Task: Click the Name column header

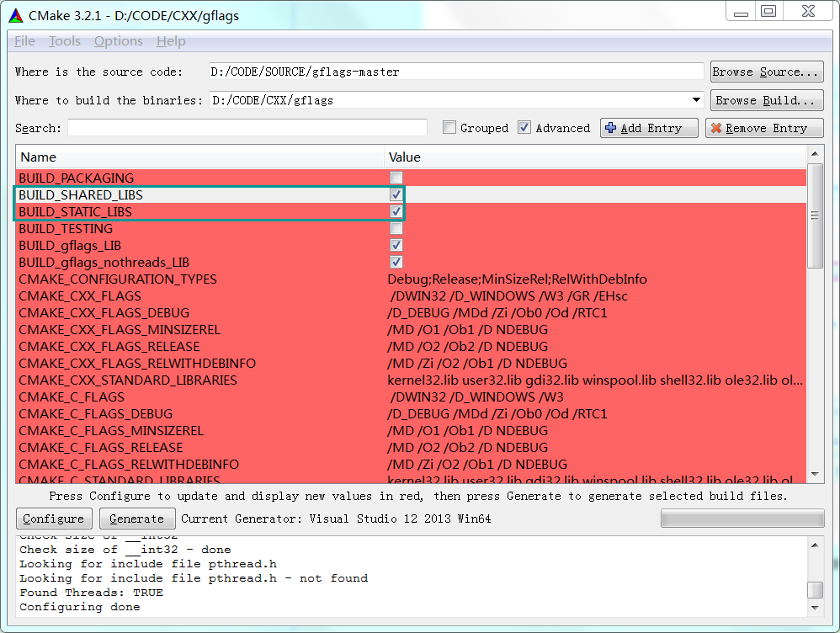Action: tap(199, 157)
